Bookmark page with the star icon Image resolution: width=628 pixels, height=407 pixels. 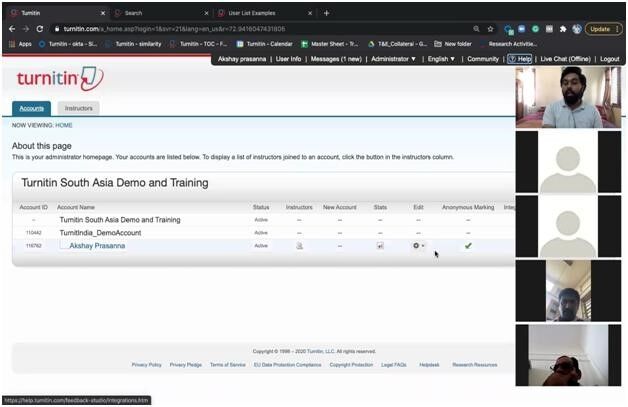click(489, 29)
